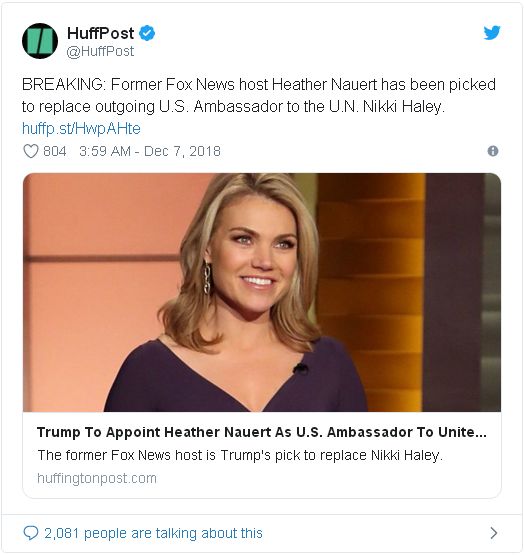Screen dimensions: 524x555
Task: Click the 3:59 AM - Dec 7, 2018 timestamp
Action: (150, 151)
